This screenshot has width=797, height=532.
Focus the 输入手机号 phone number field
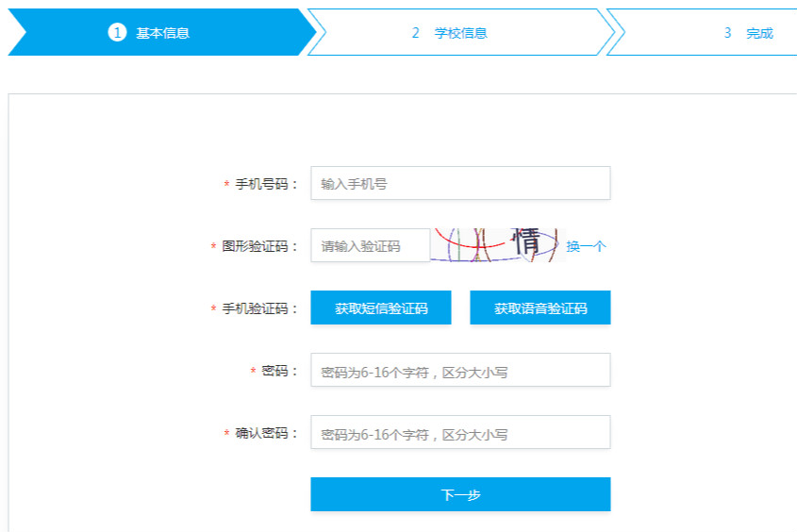click(x=460, y=184)
